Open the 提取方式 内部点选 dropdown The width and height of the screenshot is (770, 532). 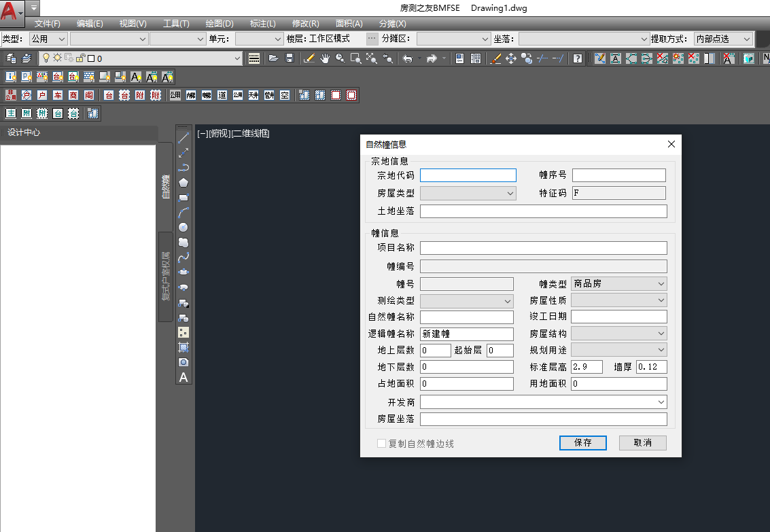tap(723, 39)
